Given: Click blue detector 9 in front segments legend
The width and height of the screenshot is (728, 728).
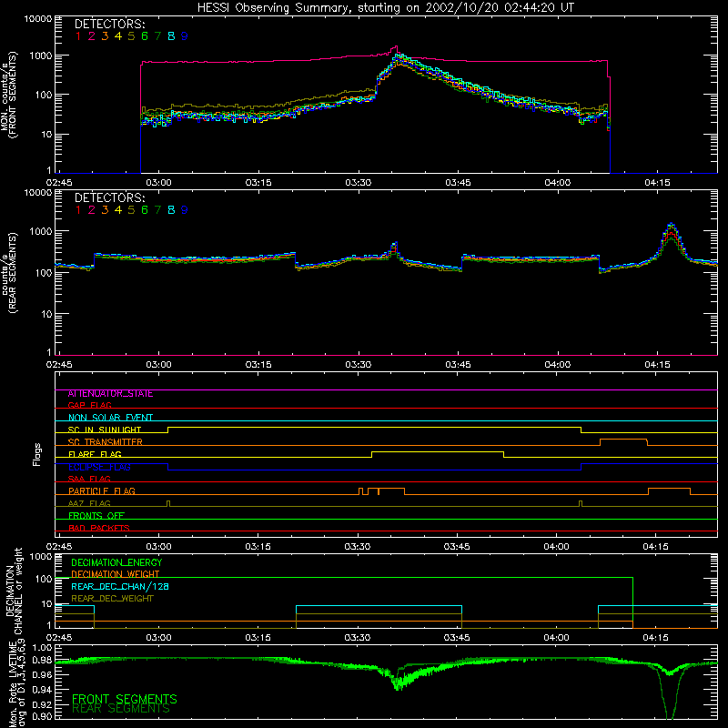Looking at the screenshot, I should (x=185, y=35).
